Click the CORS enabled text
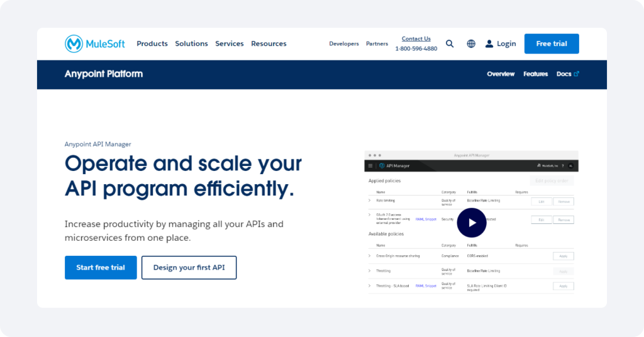 click(x=477, y=256)
